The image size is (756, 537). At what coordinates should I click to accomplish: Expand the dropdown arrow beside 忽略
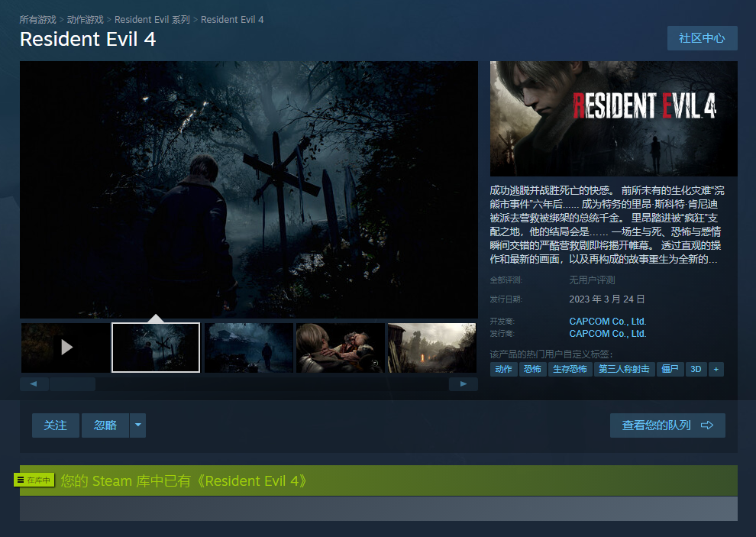click(138, 425)
